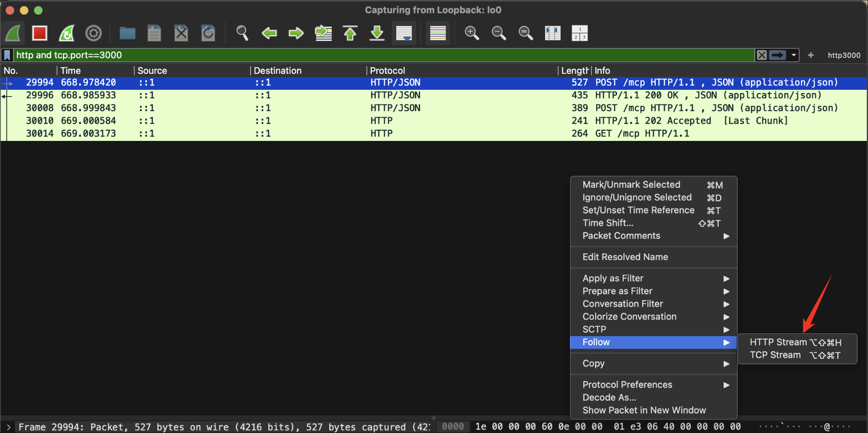Select TCP Stream in Follow submenu
868x433 pixels.
(797, 355)
